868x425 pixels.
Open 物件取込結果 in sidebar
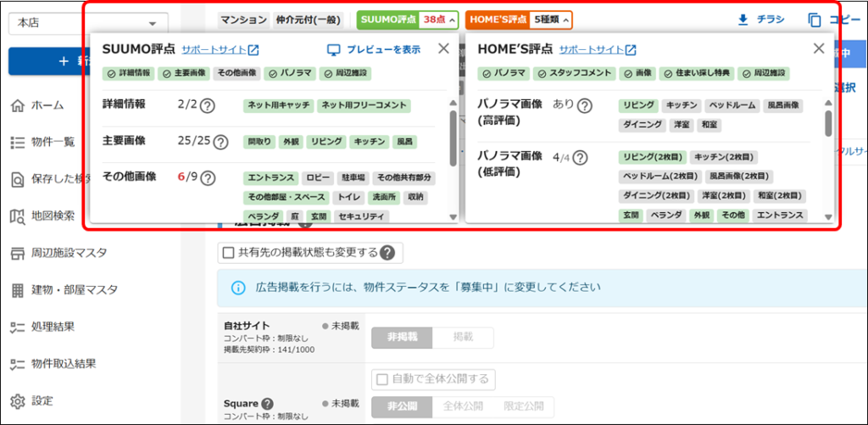pyautogui.click(x=53, y=364)
